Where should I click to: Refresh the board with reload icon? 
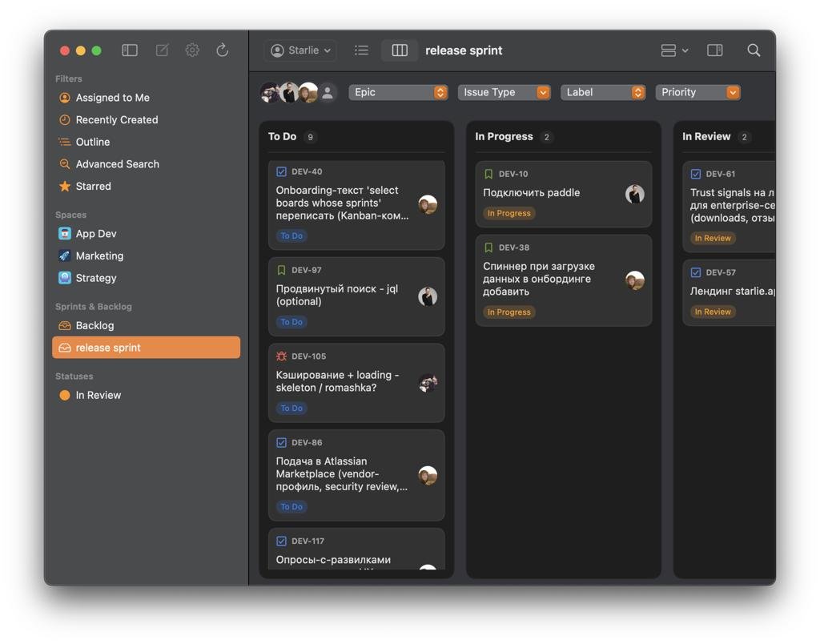(x=223, y=50)
